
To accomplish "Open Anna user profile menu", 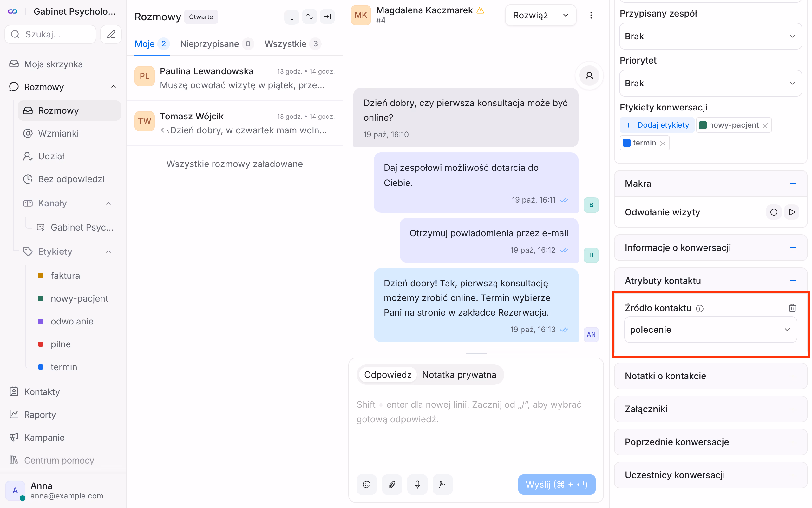I will [63, 491].
